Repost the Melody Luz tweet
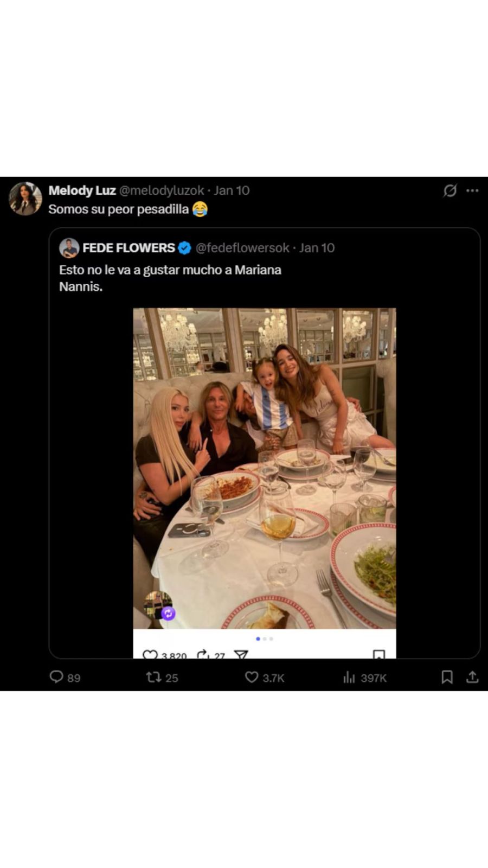488x868 pixels. coord(153,676)
